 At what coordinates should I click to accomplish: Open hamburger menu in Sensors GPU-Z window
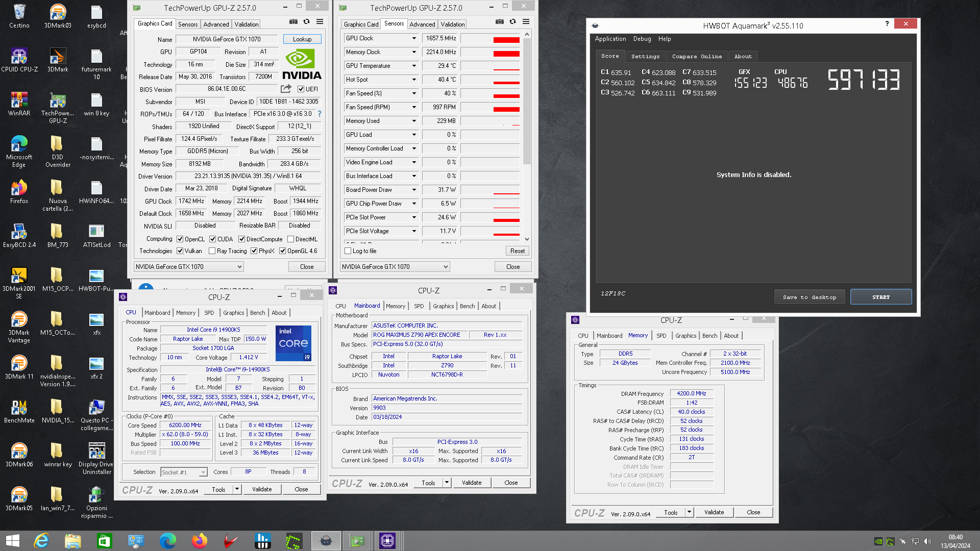[x=526, y=22]
